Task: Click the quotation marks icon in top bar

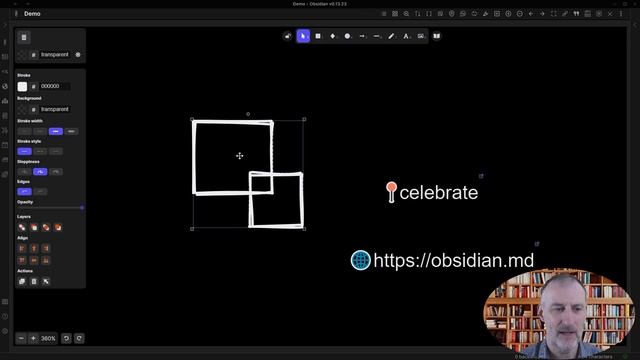Action: pos(576,13)
